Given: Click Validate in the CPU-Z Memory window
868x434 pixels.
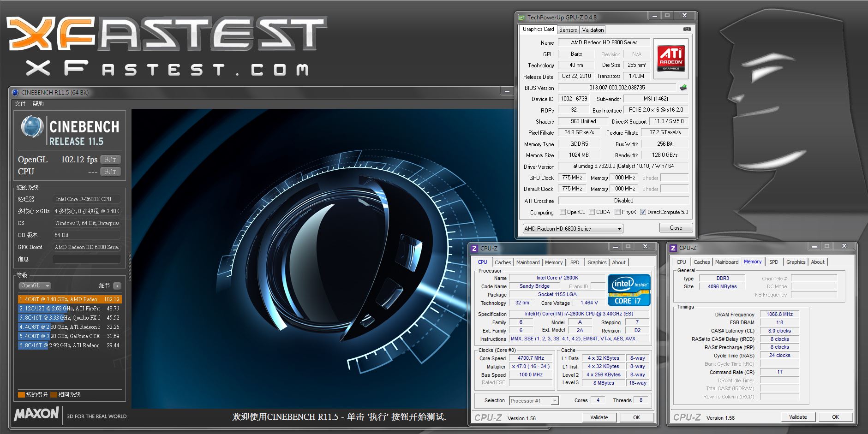Looking at the screenshot, I should point(798,417).
